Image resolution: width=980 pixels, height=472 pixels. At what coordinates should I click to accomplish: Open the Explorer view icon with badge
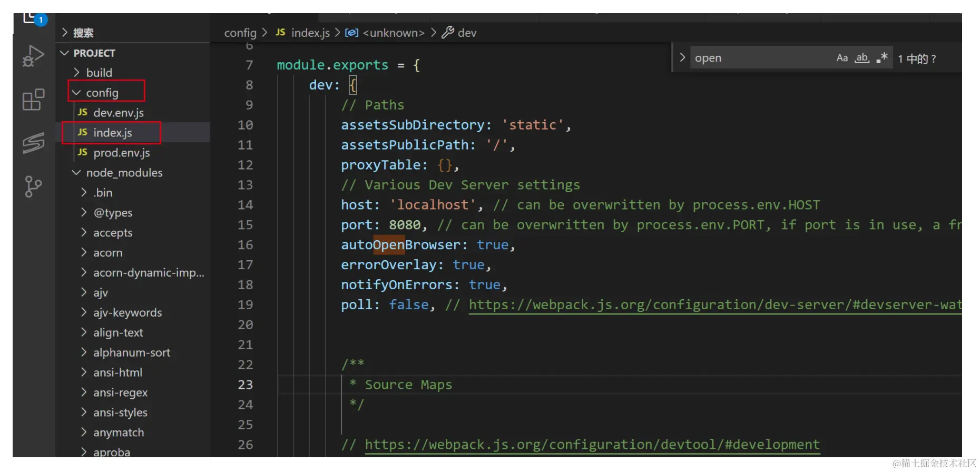(x=35, y=19)
